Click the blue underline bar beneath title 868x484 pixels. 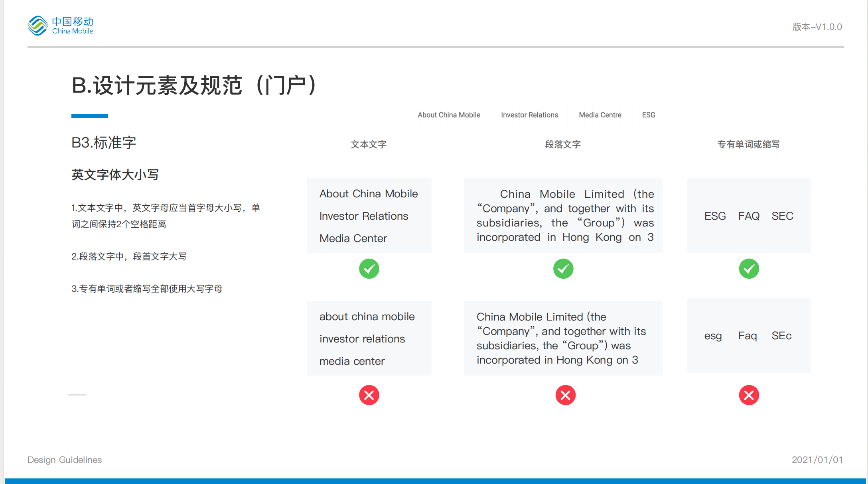tap(89, 116)
